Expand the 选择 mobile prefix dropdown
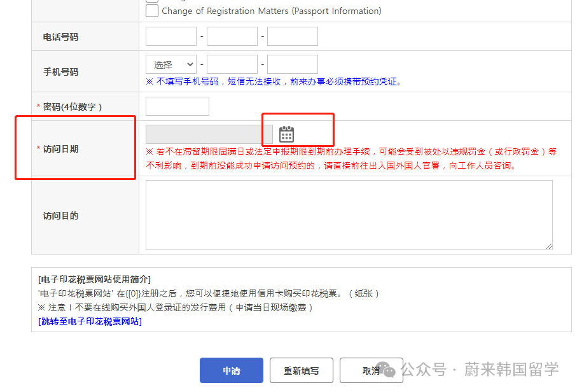 (170, 64)
